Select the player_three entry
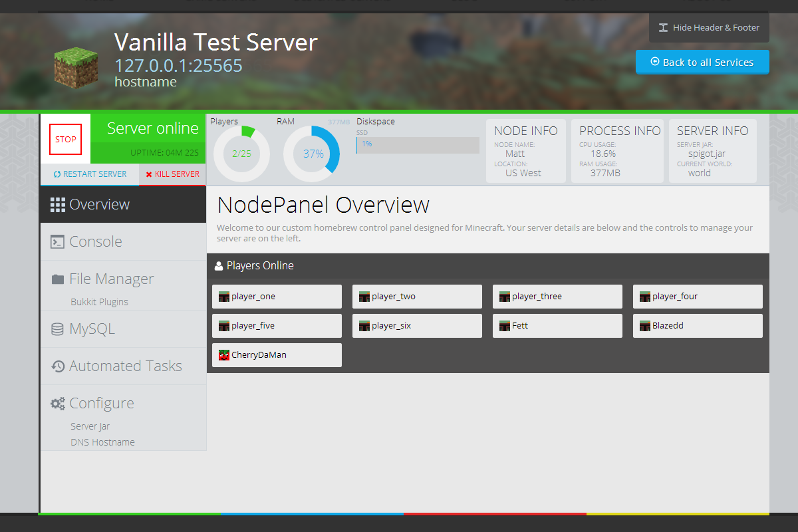Image resolution: width=798 pixels, height=532 pixels. pos(557,297)
